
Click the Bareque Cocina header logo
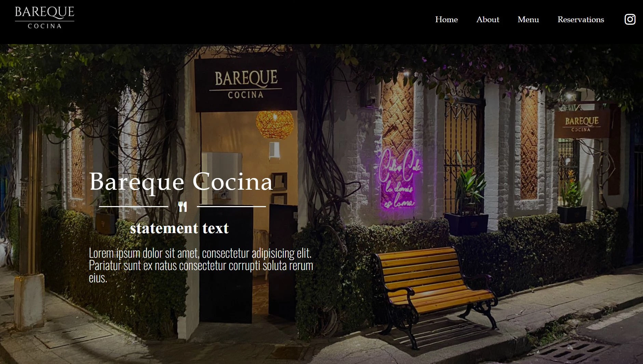coord(44,18)
